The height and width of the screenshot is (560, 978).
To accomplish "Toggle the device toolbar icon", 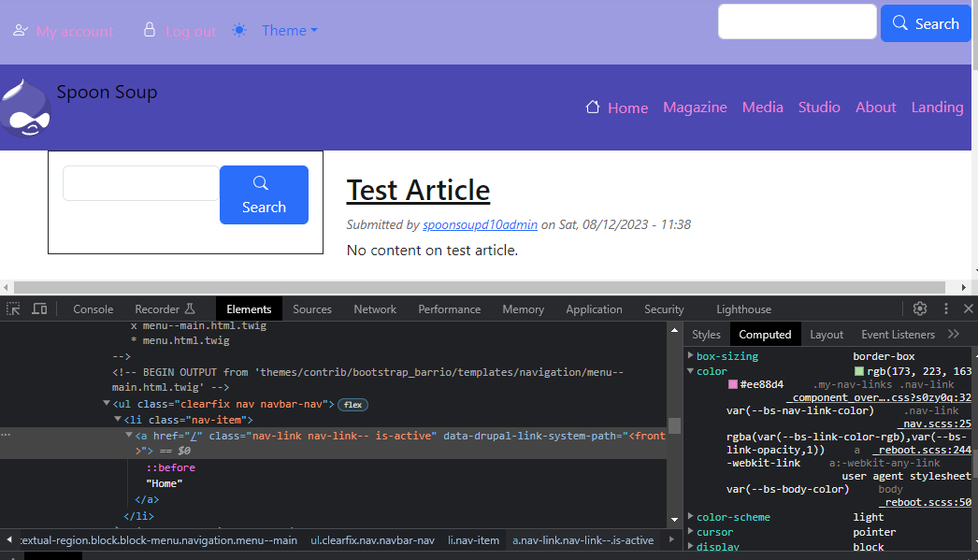I will [x=37, y=309].
